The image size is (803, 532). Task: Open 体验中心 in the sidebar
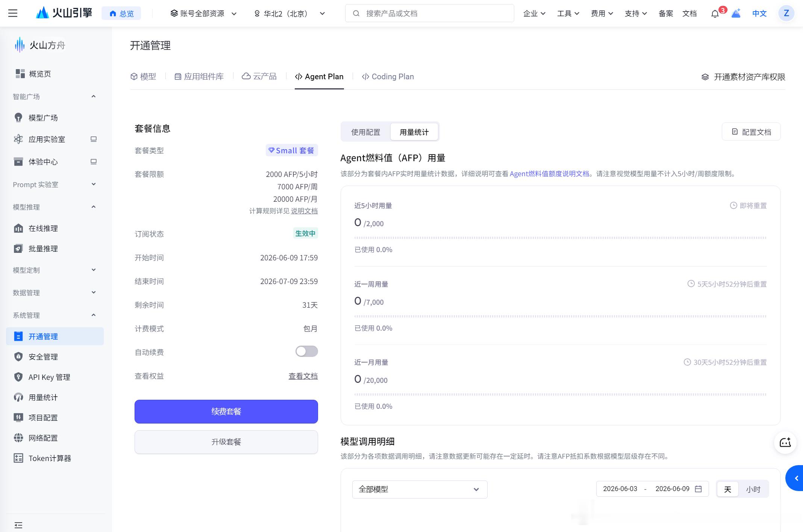click(x=43, y=162)
